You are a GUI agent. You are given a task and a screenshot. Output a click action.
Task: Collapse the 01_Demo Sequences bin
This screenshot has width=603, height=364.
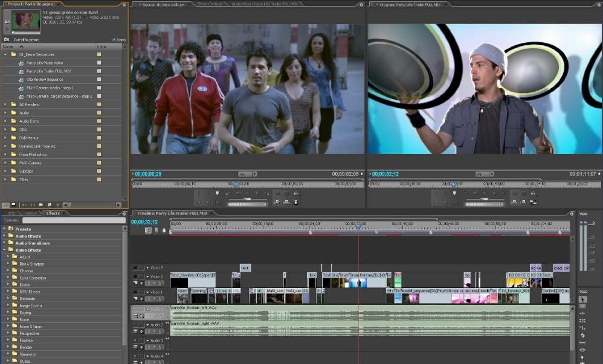[5, 54]
